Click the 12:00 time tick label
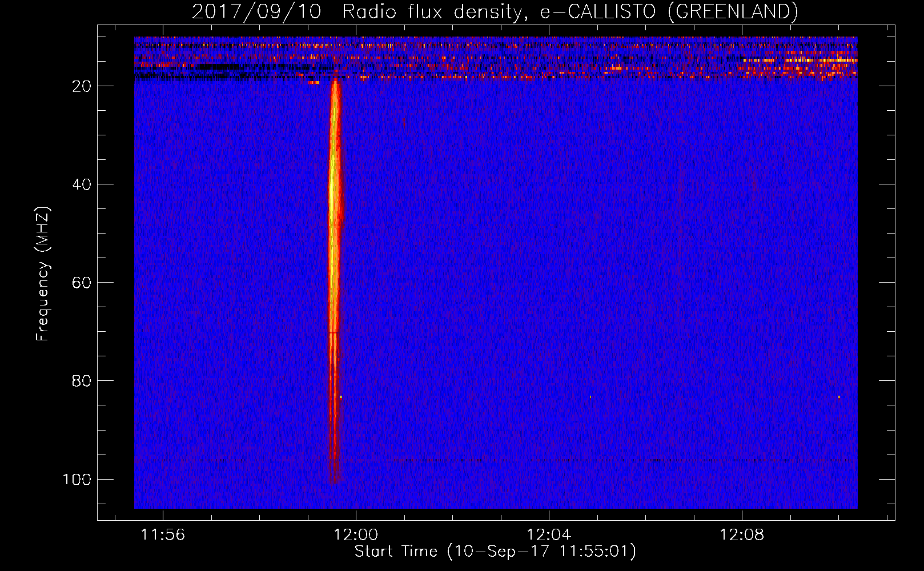The image size is (924, 571). pos(356,535)
